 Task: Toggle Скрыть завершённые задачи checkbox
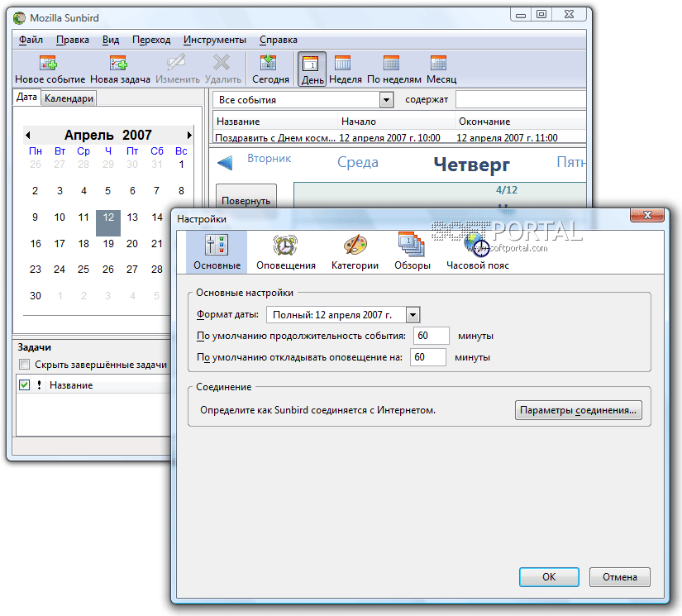click(24, 364)
